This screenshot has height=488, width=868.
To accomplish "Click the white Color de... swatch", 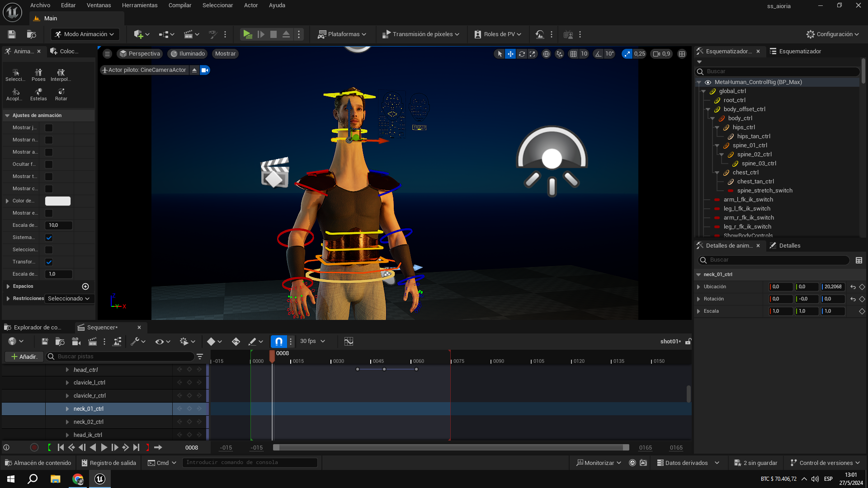I will pyautogui.click(x=58, y=201).
